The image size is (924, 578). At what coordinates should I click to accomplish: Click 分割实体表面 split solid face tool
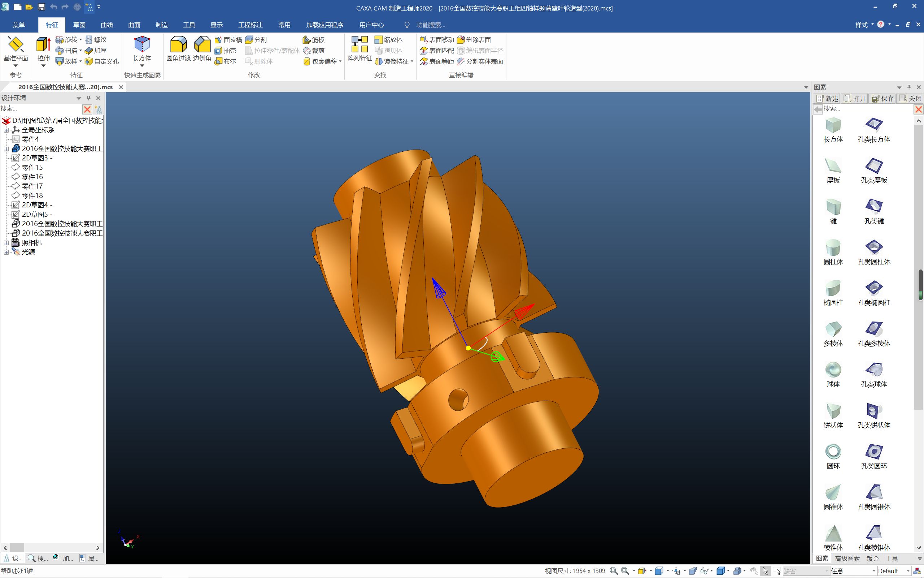[x=480, y=61]
